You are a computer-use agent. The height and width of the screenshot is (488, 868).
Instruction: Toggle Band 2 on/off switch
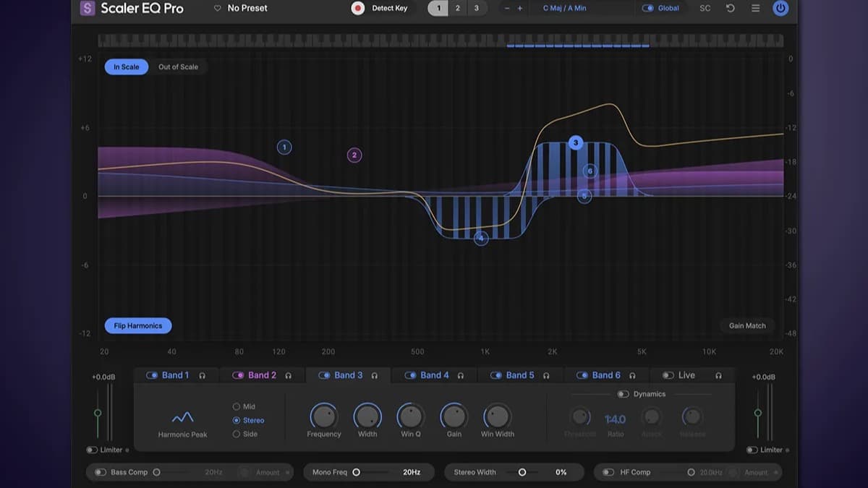coord(238,375)
